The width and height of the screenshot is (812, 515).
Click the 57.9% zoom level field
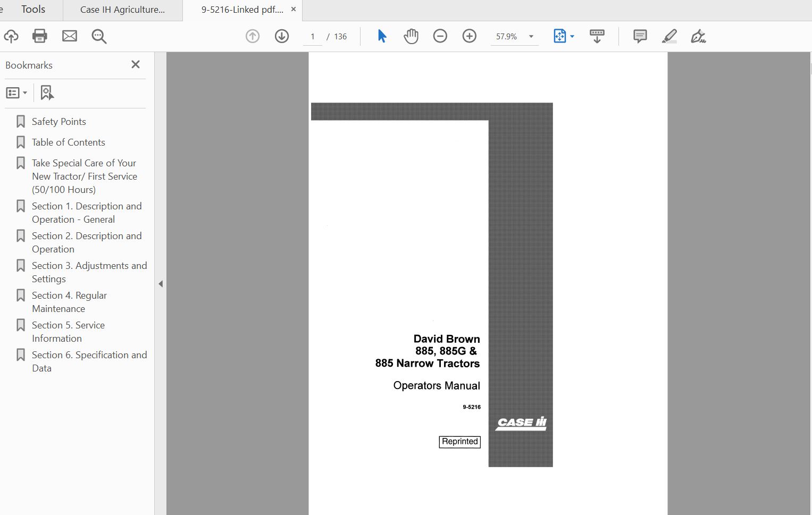506,37
